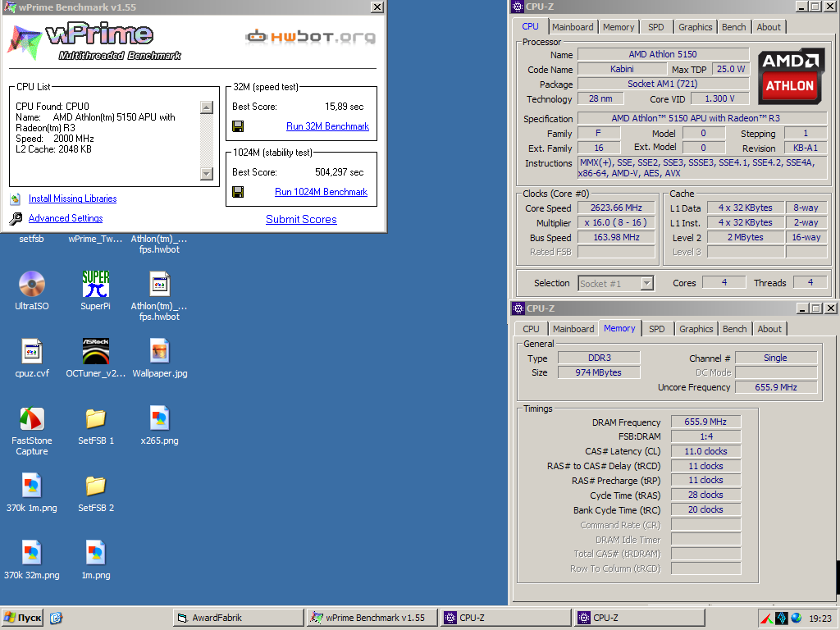This screenshot has height=630, width=840.
Task: Click the Bus Speed 163.98 MHz value
Action: (616, 237)
